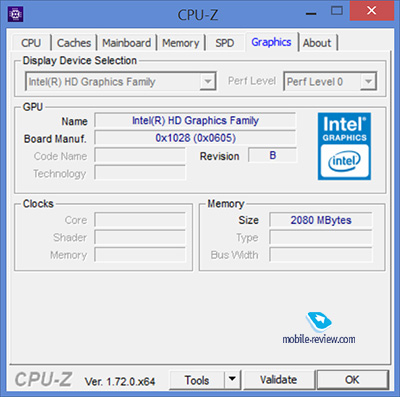Switch to the About tab
The image size is (400, 397).
317,43
